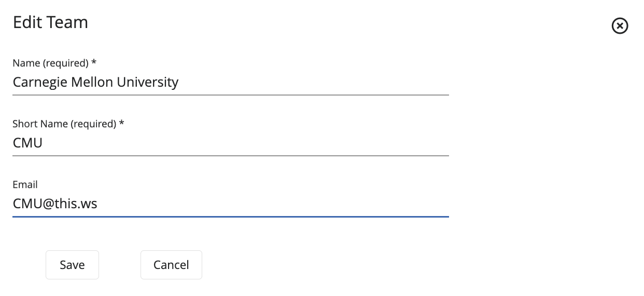Place cursor on the word "Carnegie"
The width and height of the screenshot is (644, 296).
(x=35, y=82)
